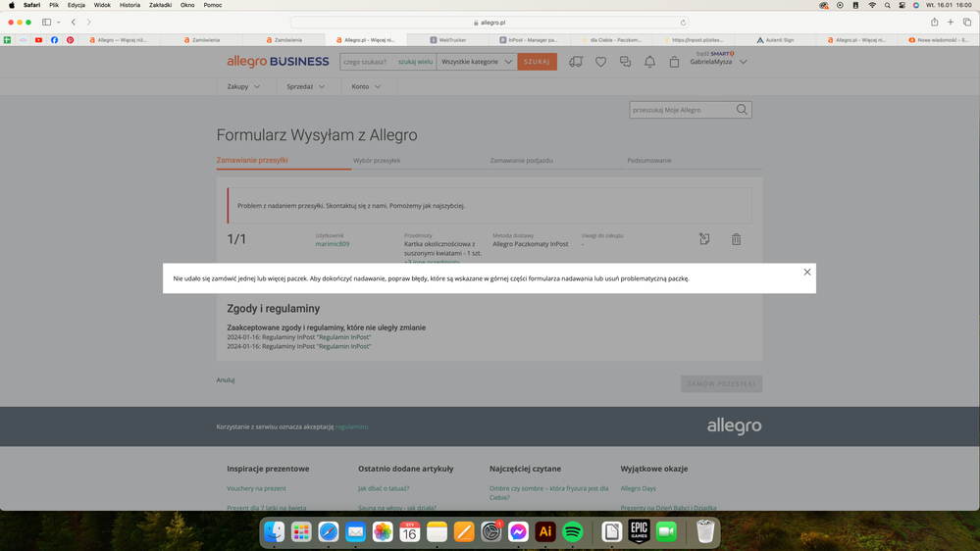The image size is (980, 551).
Task: Expand the Zakupy dropdown menu
Action: pos(243,87)
